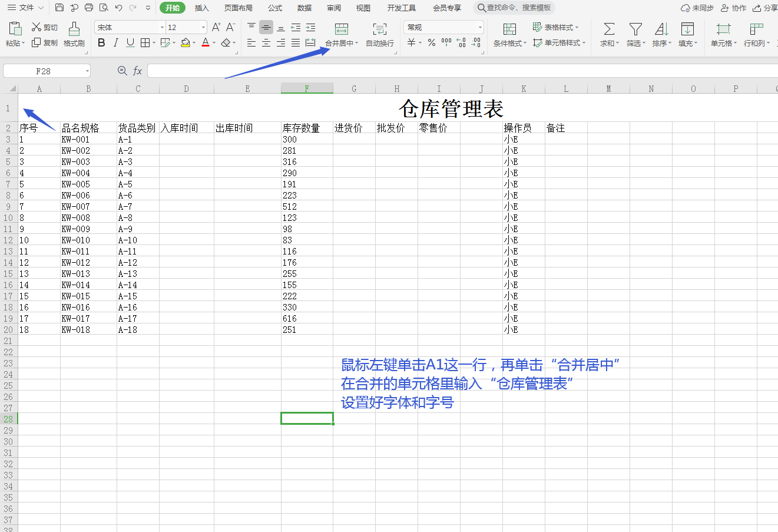Toggle vertical middle alignment
The image size is (778, 532).
pos(266,27)
